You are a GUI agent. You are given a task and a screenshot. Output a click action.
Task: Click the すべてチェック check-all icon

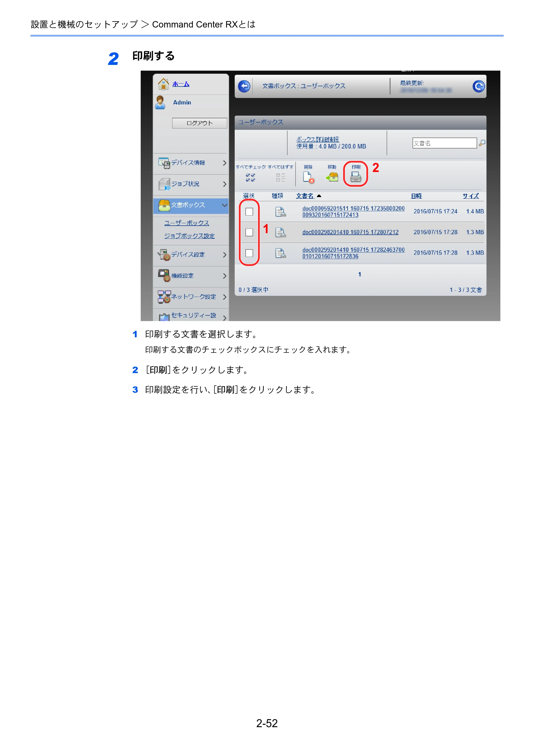[250, 178]
